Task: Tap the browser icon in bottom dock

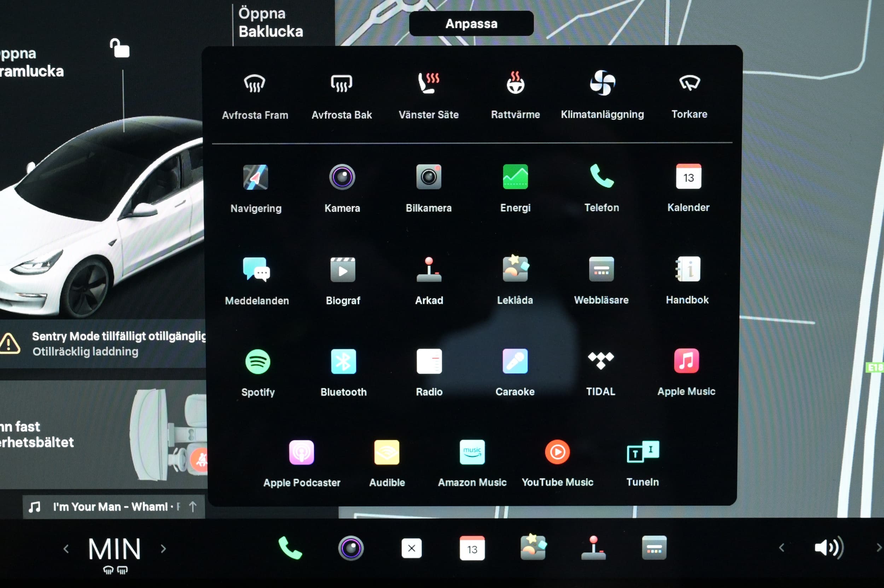Action: [x=654, y=548]
